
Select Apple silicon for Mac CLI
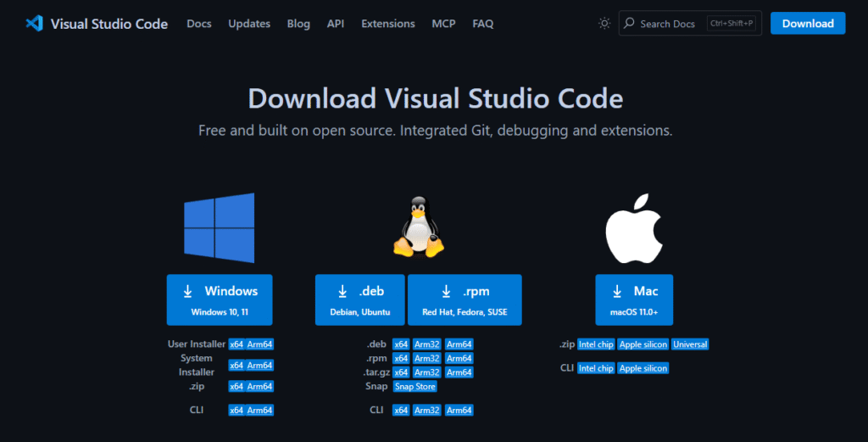(x=643, y=368)
